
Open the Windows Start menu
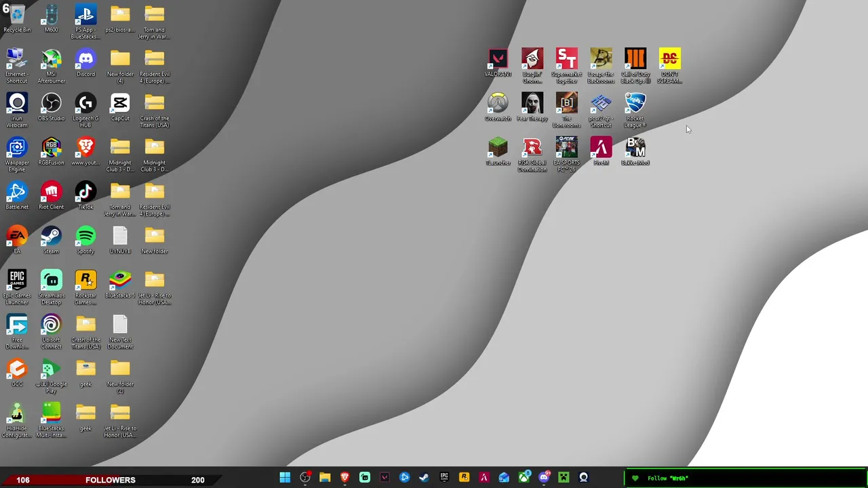[285, 478]
